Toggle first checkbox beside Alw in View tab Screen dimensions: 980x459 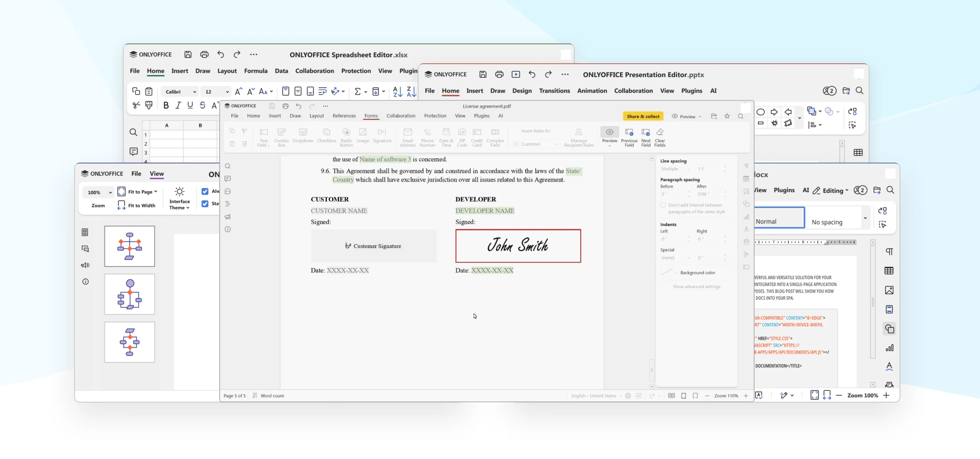coord(205,191)
